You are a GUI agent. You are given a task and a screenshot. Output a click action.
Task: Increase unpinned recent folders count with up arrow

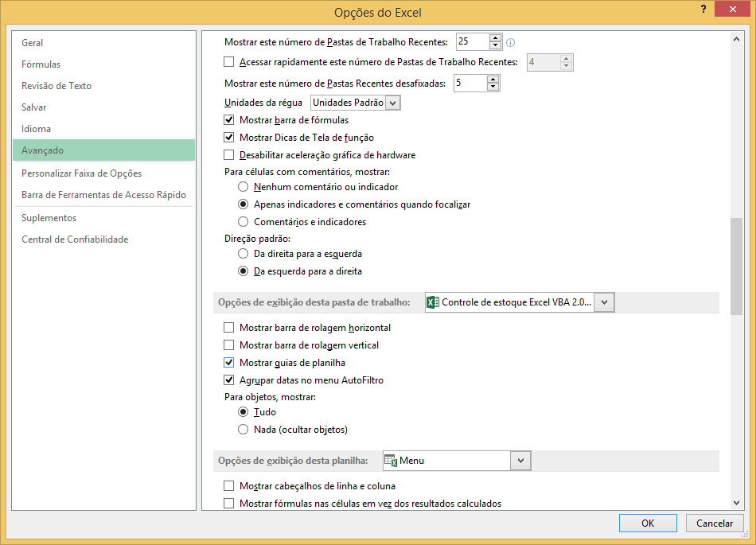(x=493, y=80)
